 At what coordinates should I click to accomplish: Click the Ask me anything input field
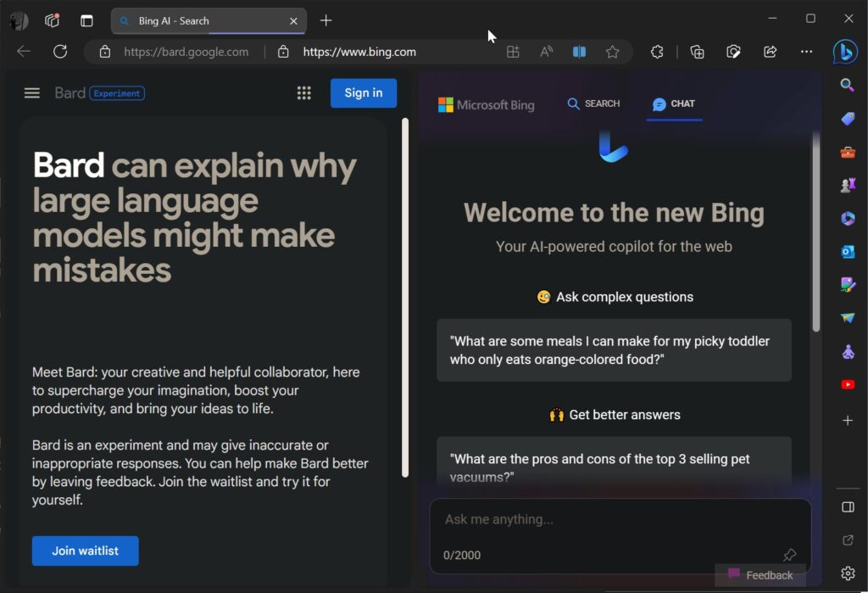tap(593, 518)
